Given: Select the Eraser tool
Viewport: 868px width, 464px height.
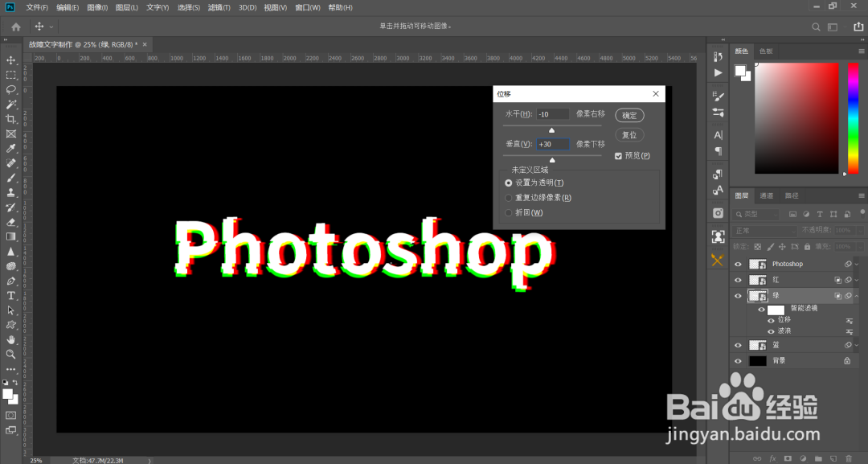Looking at the screenshot, I should point(11,222).
